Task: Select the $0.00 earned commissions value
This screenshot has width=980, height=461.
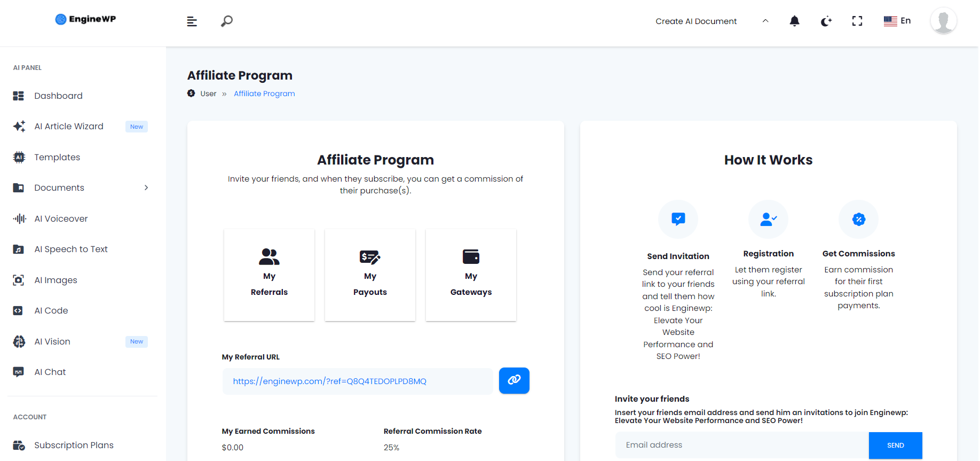Action: point(233,448)
